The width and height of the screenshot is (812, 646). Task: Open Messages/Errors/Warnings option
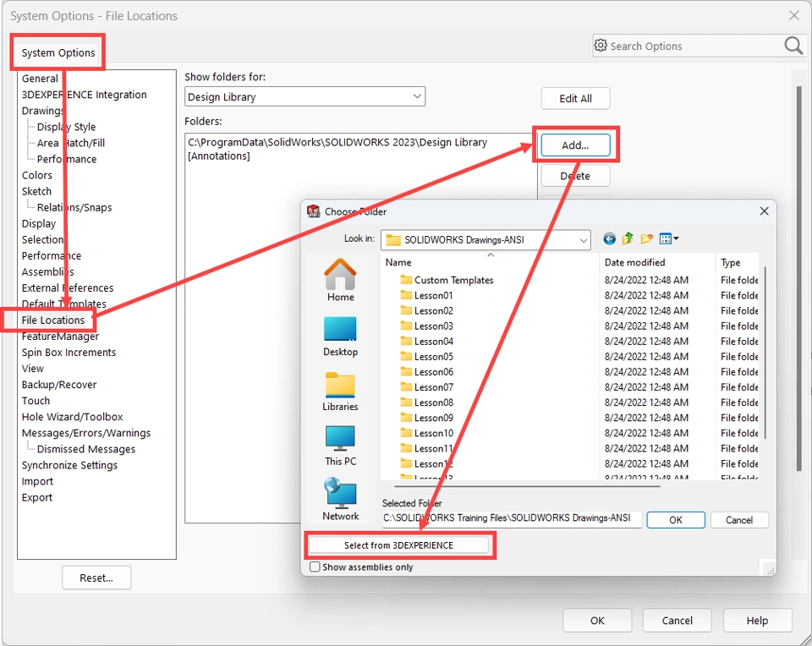coord(86,433)
